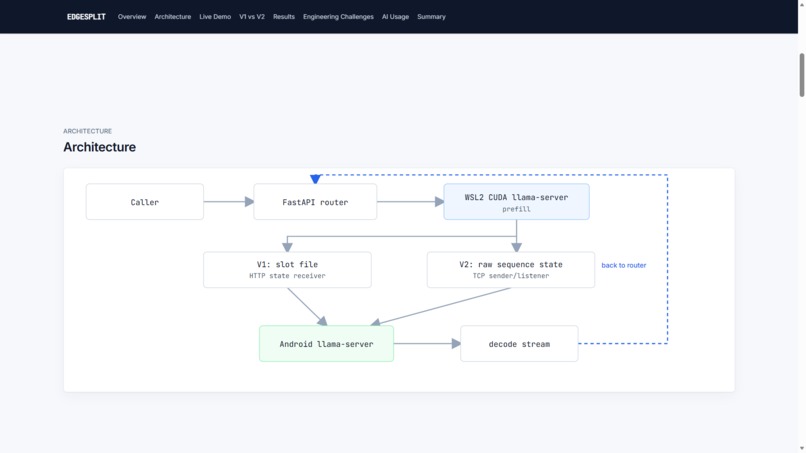Select the FastAPI router node

point(315,202)
